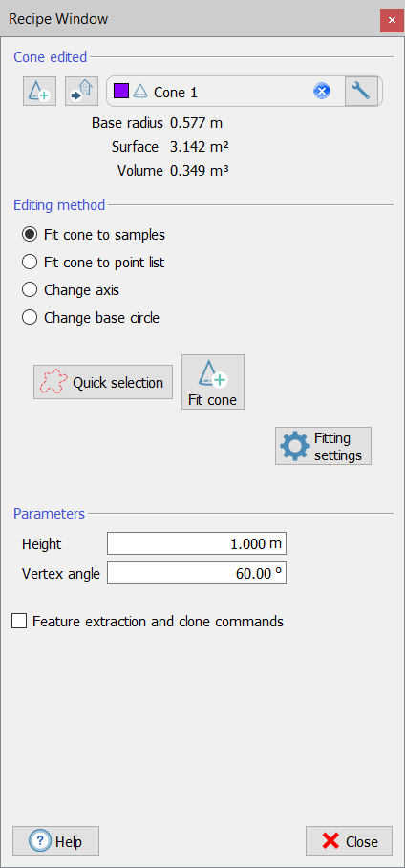Choose the Change base circle method
This screenshot has width=405, height=868.
tap(30, 318)
